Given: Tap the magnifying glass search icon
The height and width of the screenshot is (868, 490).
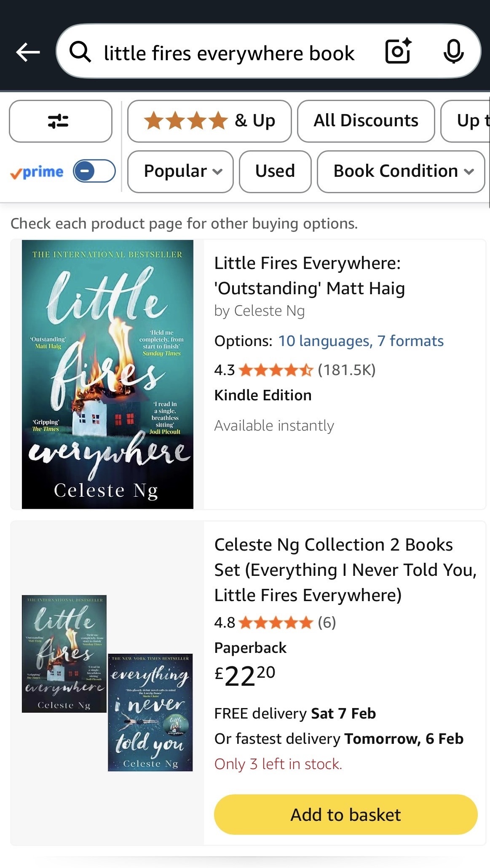Looking at the screenshot, I should [x=81, y=52].
